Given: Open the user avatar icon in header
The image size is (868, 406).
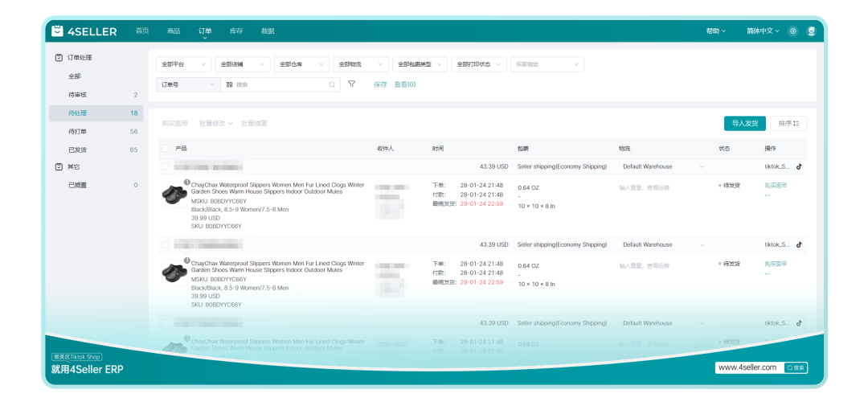Looking at the screenshot, I should point(812,31).
